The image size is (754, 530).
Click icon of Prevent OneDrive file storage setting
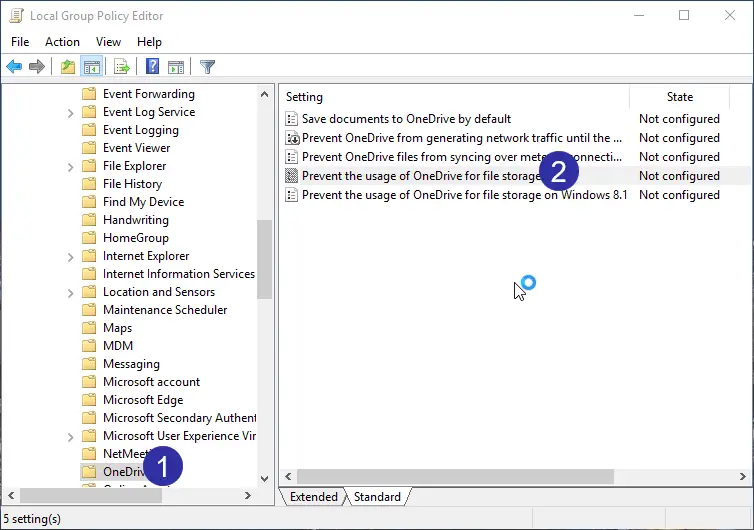291,176
